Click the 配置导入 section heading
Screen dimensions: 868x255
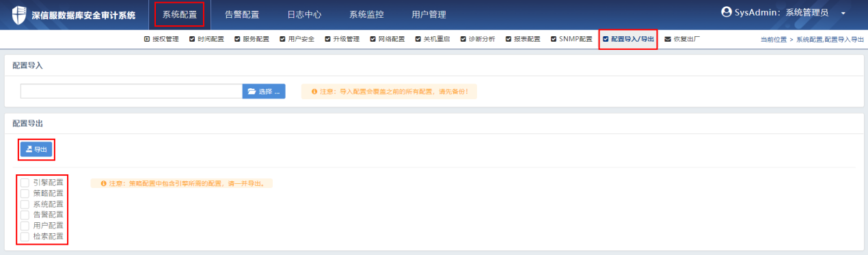28,66
